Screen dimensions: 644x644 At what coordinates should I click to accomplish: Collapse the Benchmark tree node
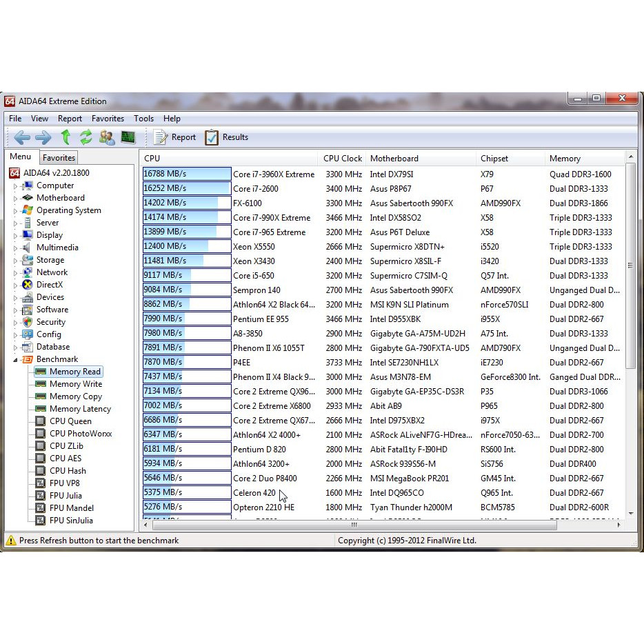(x=15, y=359)
